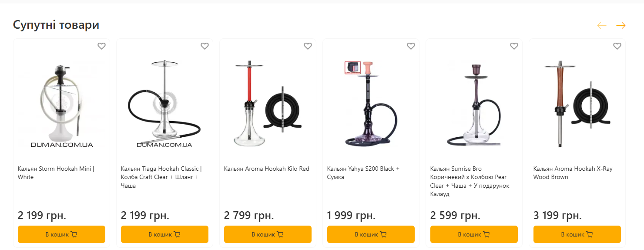Open Кальян Storm Hookah Mini White title link
The width and height of the screenshot is (644, 250).
[x=56, y=173]
